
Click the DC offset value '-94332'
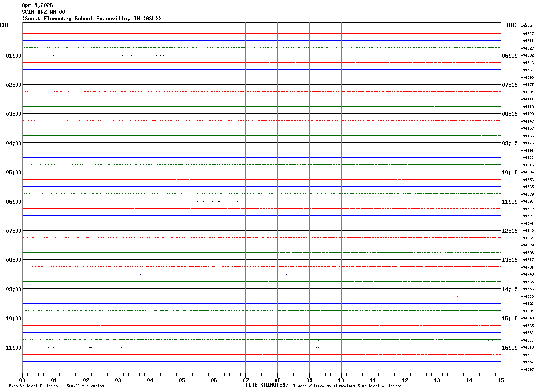527,56
